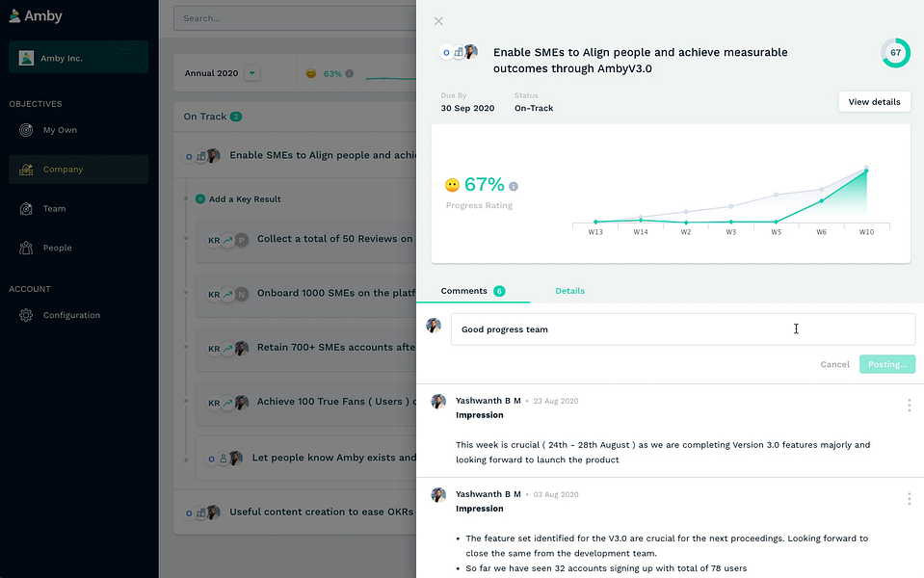Click the Company sidebar icon

point(26,170)
